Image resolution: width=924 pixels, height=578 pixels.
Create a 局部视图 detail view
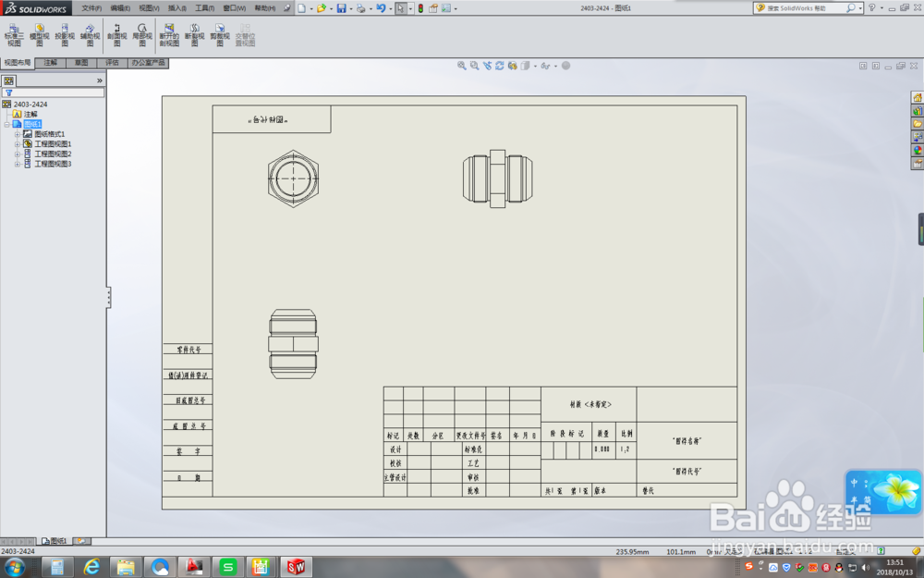point(142,35)
